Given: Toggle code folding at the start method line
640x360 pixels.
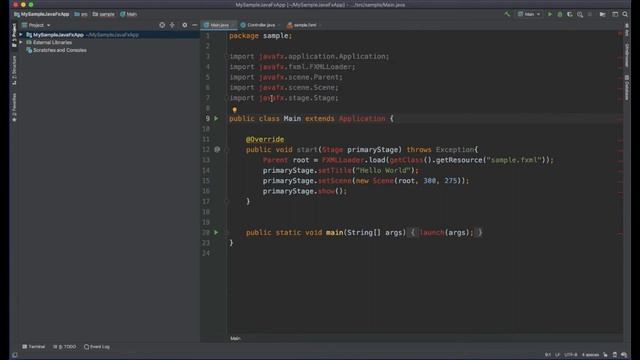Looking at the screenshot, I should coord(227,149).
